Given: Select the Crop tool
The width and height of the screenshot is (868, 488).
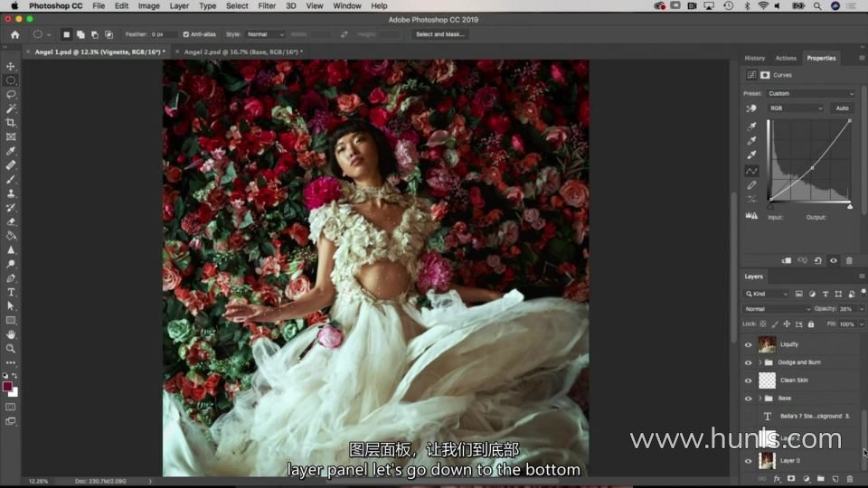Looking at the screenshot, I should (x=11, y=123).
